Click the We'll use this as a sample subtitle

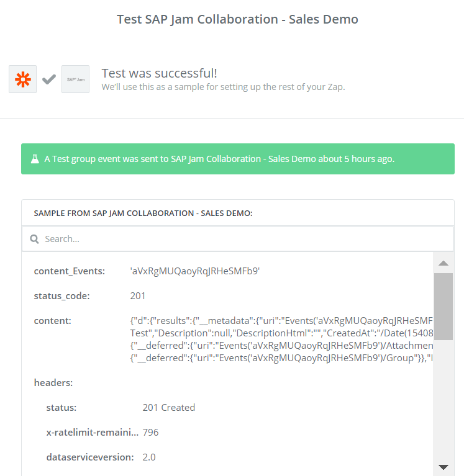tap(224, 87)
